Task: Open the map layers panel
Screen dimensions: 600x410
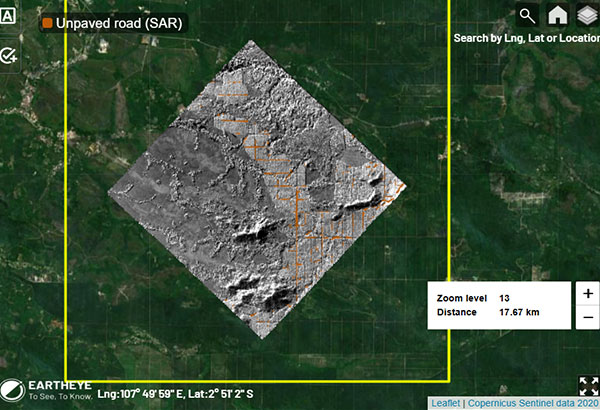Action: point(585,15)
